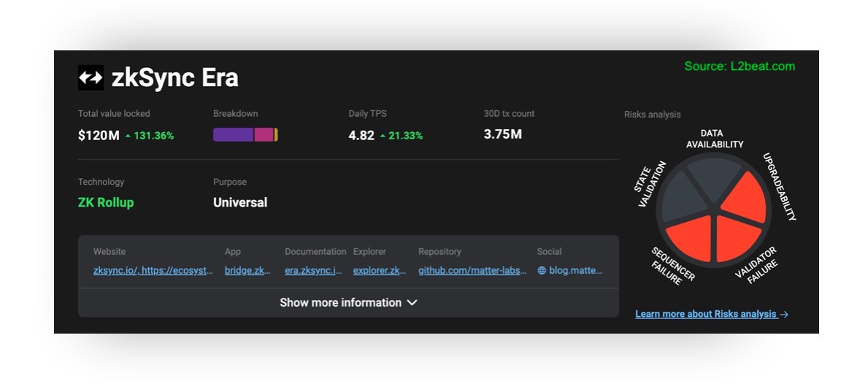Click the STATE VALIDATION chart label
868x392 pixels.
649,185
